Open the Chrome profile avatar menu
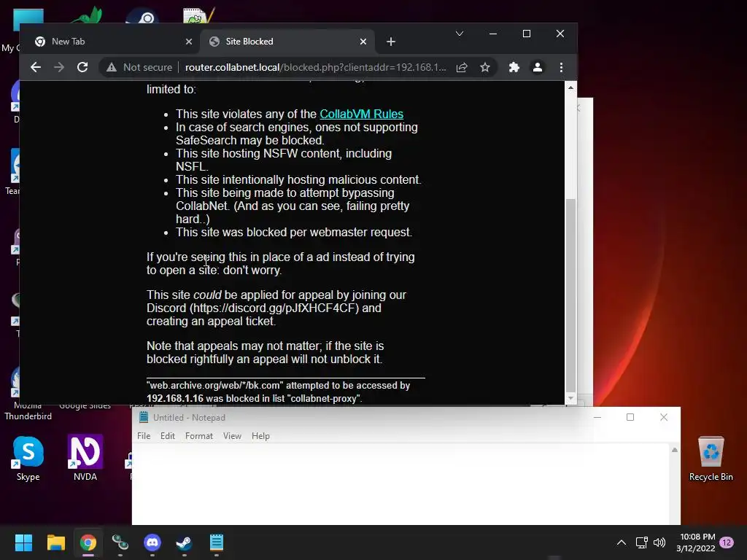Viewport: 747px width, 560px height. (x=538, y=67)
